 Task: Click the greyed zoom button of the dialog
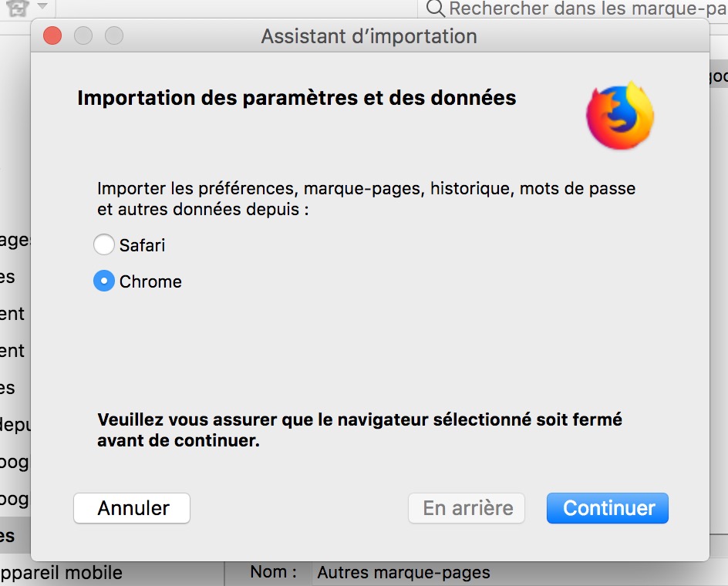click(x=114, y=35)
